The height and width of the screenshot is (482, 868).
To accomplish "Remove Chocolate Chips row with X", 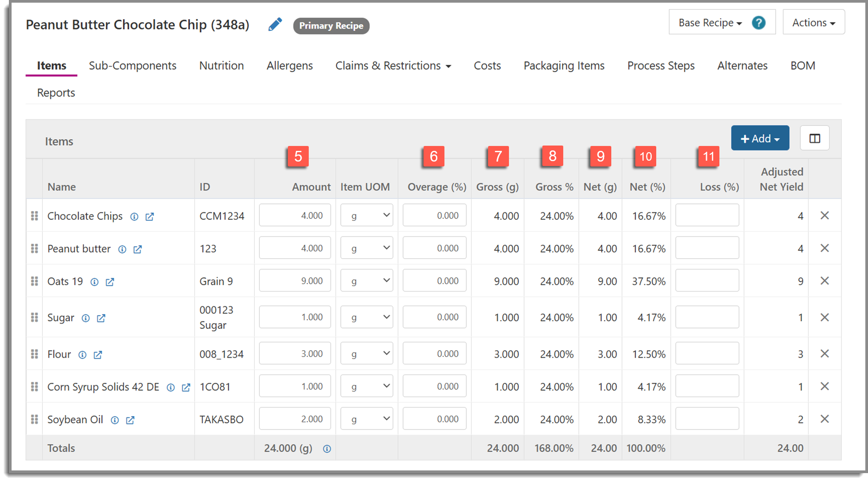I will [x=824, y=215].
